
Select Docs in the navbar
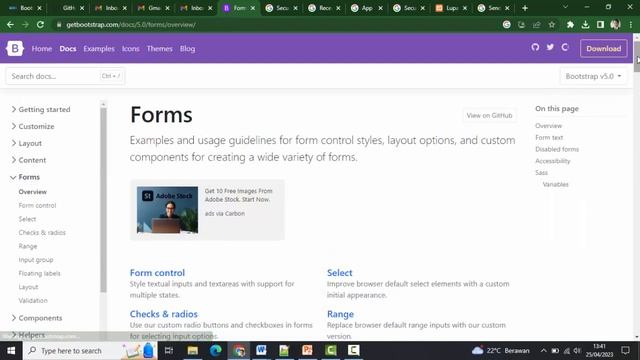[68, 49]
